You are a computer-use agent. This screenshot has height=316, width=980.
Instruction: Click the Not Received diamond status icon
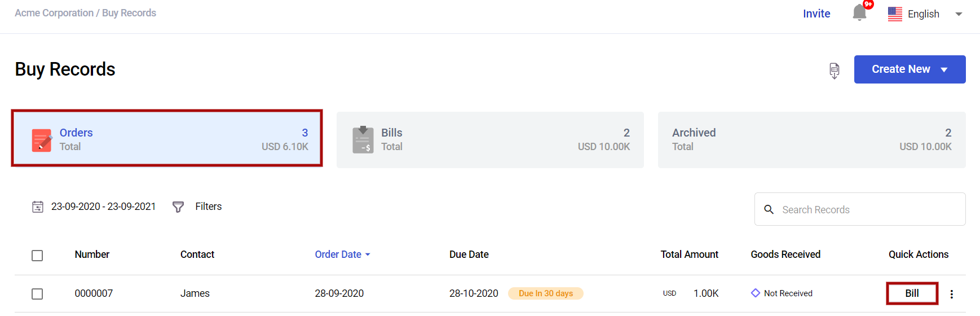coord(756,293)
